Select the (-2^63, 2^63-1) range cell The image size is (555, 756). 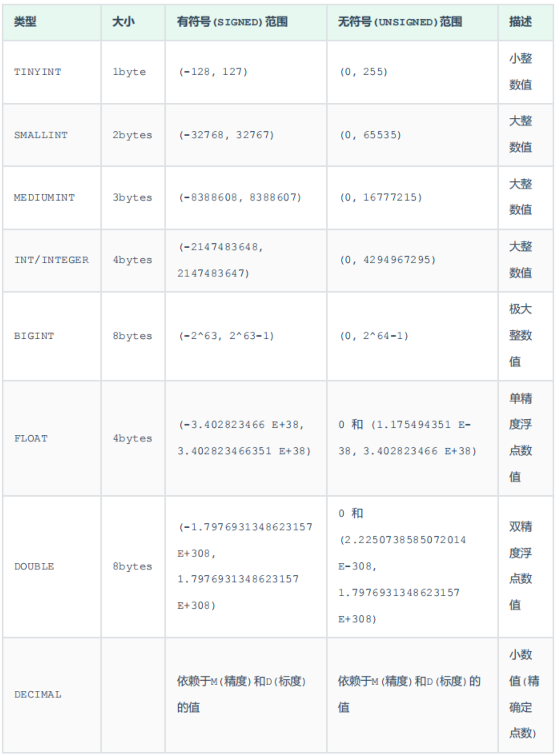226,336
